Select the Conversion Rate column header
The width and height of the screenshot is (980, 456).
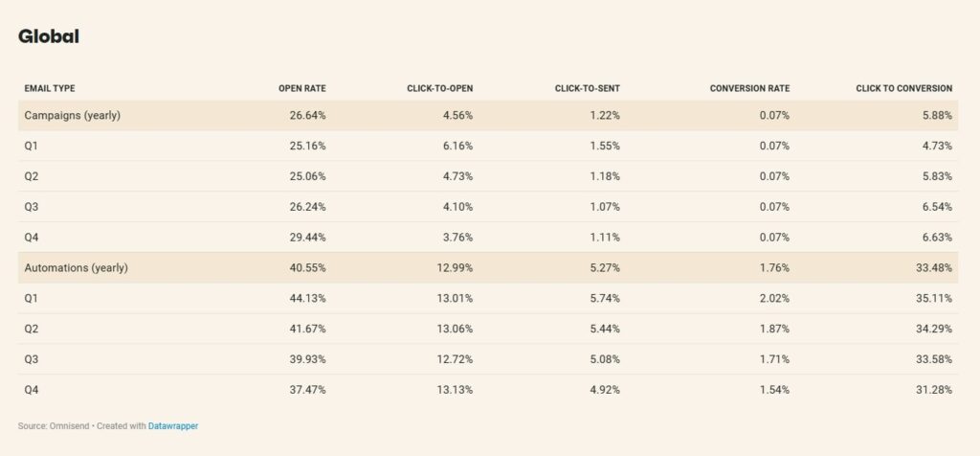(749, 89)
